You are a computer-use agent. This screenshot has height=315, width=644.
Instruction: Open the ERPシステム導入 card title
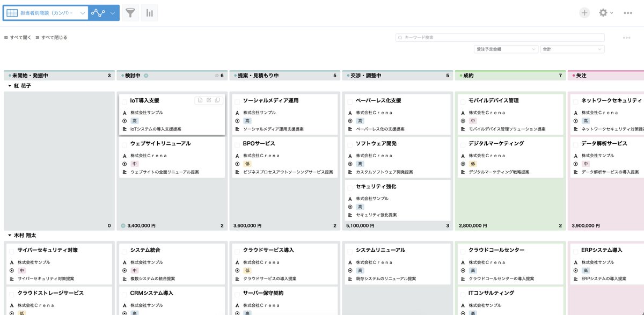[602, 251]
